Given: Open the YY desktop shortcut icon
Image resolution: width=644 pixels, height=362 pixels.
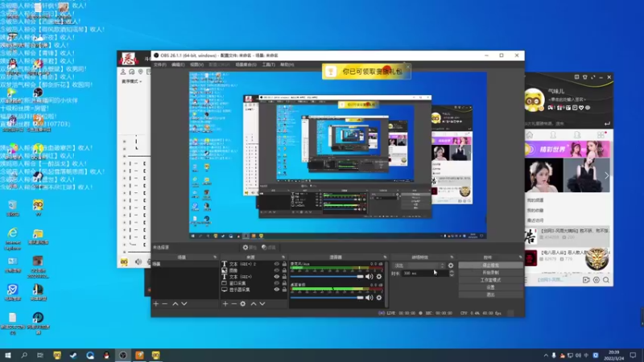Looking at the screenshot, I should pyautogui.click(x=38, y=208).
